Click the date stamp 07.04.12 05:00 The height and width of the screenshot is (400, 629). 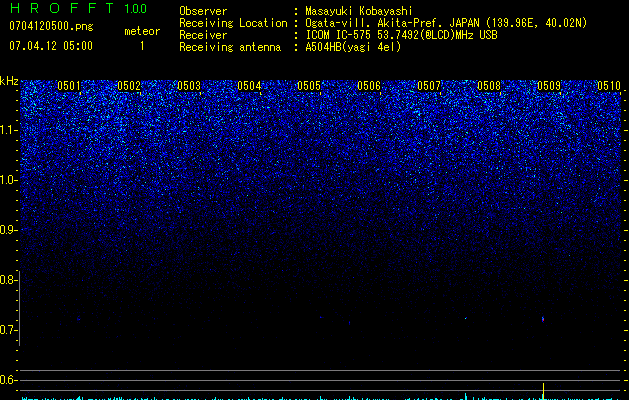[51, 46]
